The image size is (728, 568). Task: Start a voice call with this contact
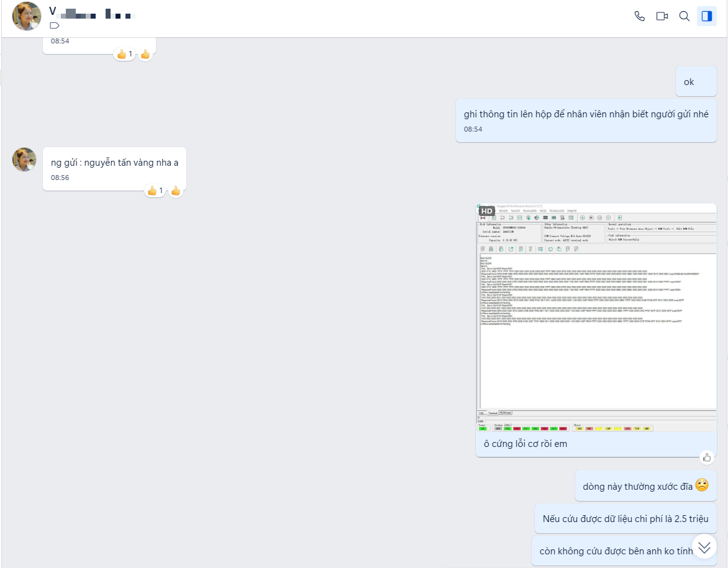[x=639, y=16]
